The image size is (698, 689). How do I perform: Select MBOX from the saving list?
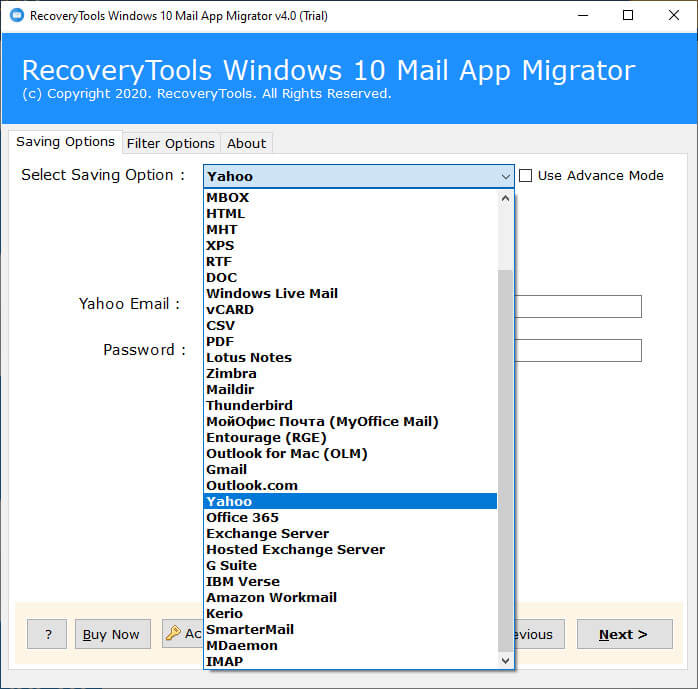(350, 198)
